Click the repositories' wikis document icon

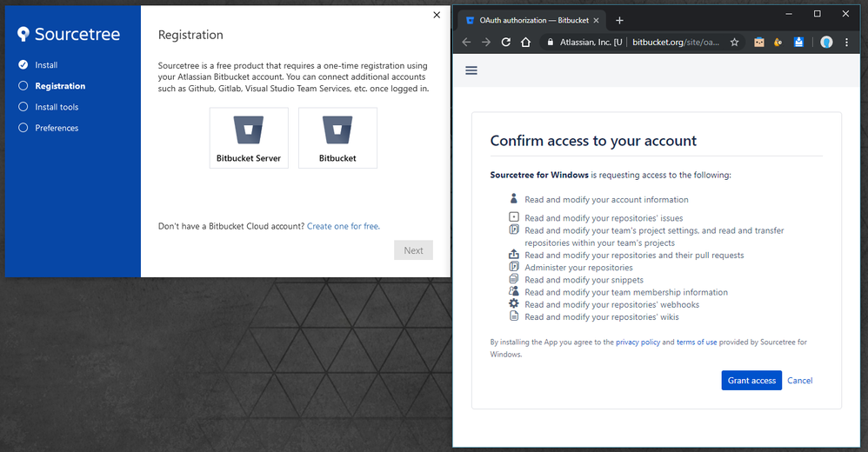514,316
